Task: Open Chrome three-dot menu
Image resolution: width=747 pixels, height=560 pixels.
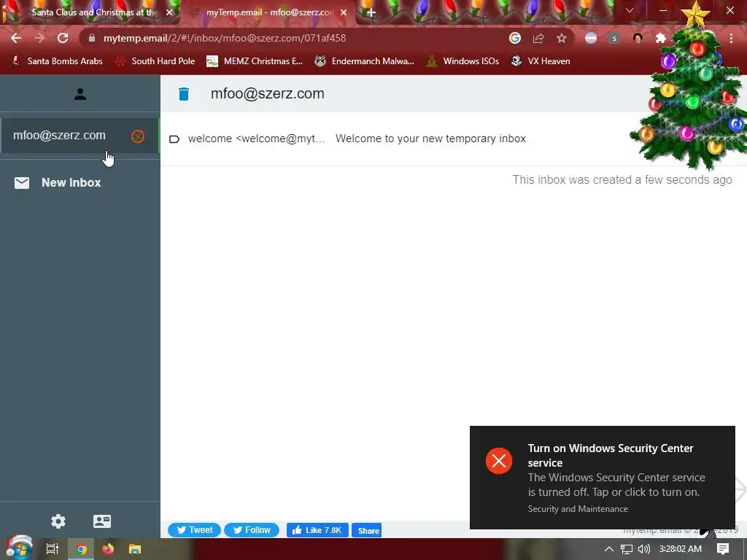Action: click(x=731, y=38)
